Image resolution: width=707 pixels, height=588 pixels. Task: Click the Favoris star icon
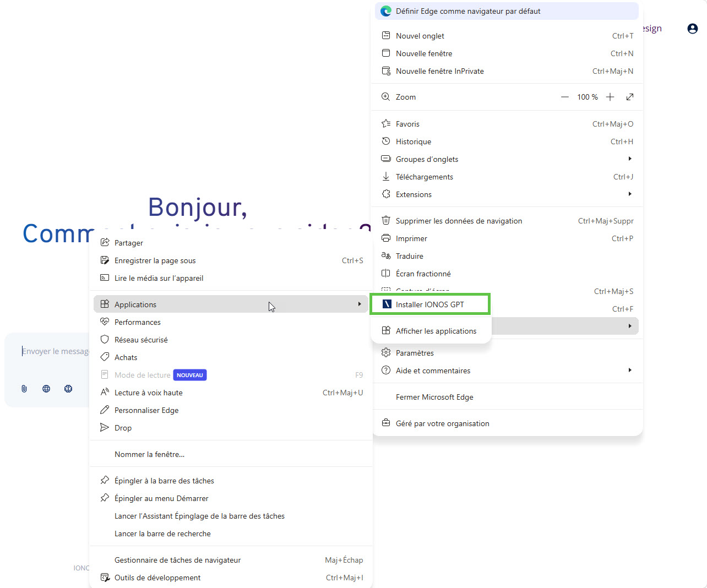point(386,124)
